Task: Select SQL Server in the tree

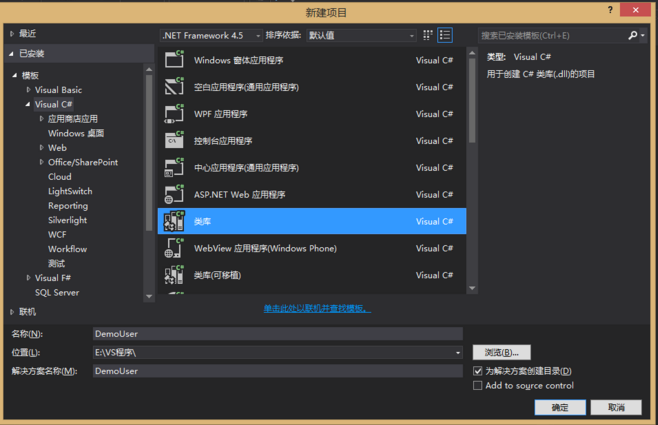Action: pos(57,292)
